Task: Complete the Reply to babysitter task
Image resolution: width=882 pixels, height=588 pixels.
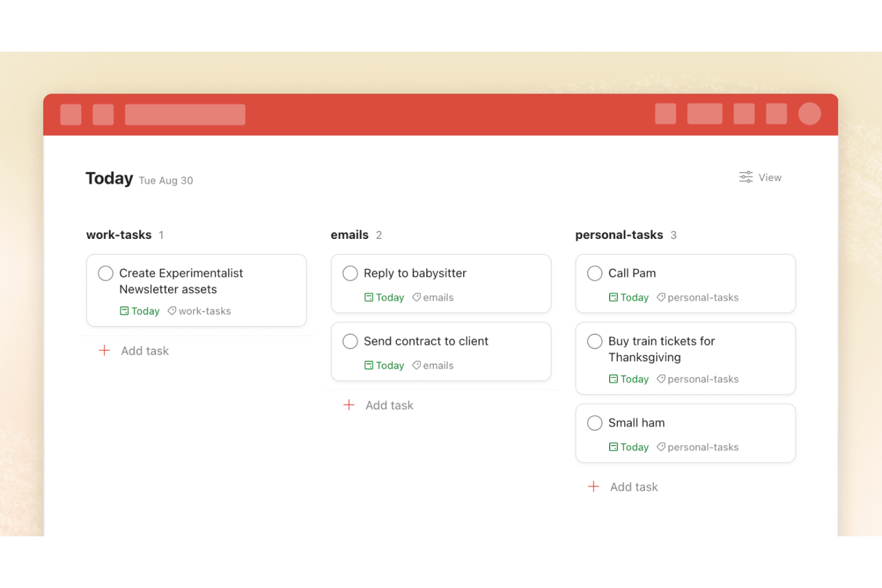Action: (x=350, y=273)
